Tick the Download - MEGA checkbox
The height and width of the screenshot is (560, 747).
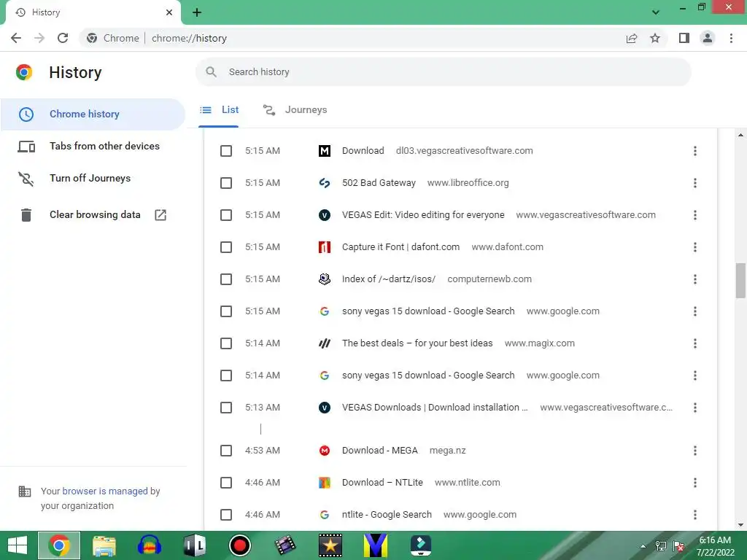(x=226, y=451)
